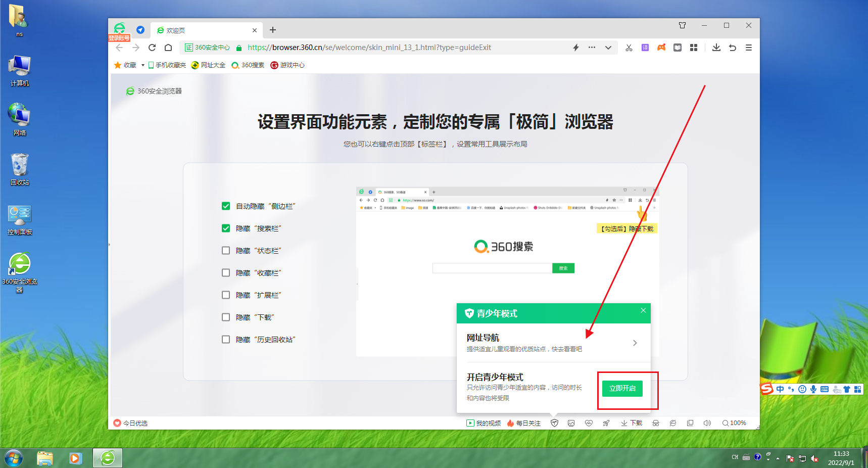Check 隐藏“扩展栏” checkbox

point(226,295)
